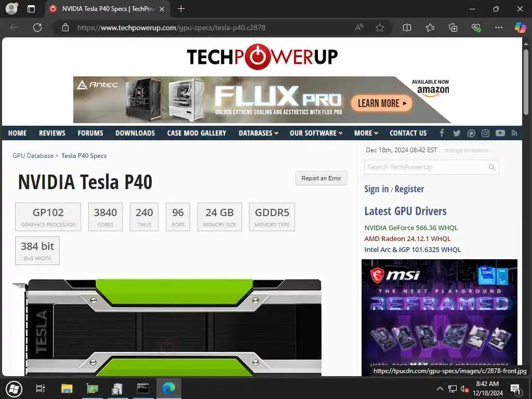
Task: Click the change timezone link
Action: click(x=466, y=150)
